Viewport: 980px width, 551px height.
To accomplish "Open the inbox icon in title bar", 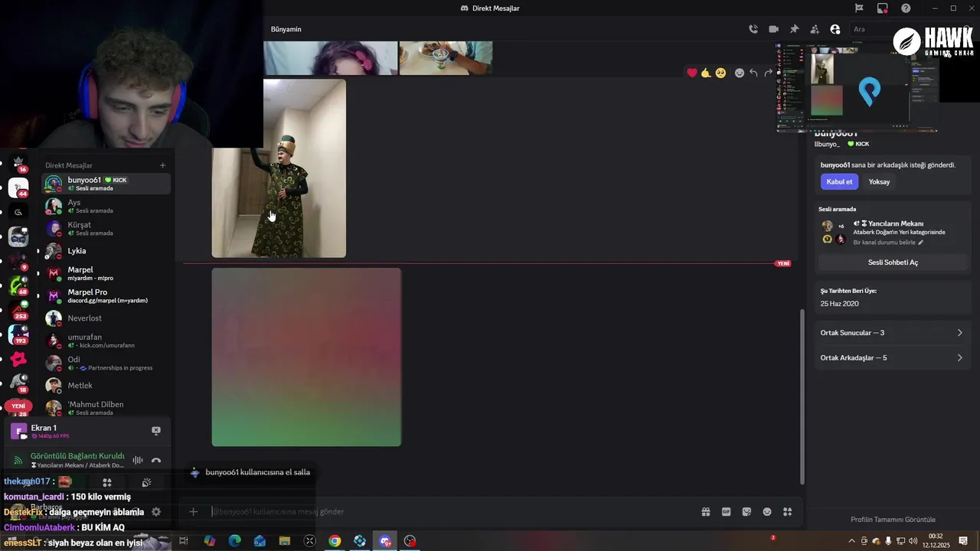I will tap(883, 8).
